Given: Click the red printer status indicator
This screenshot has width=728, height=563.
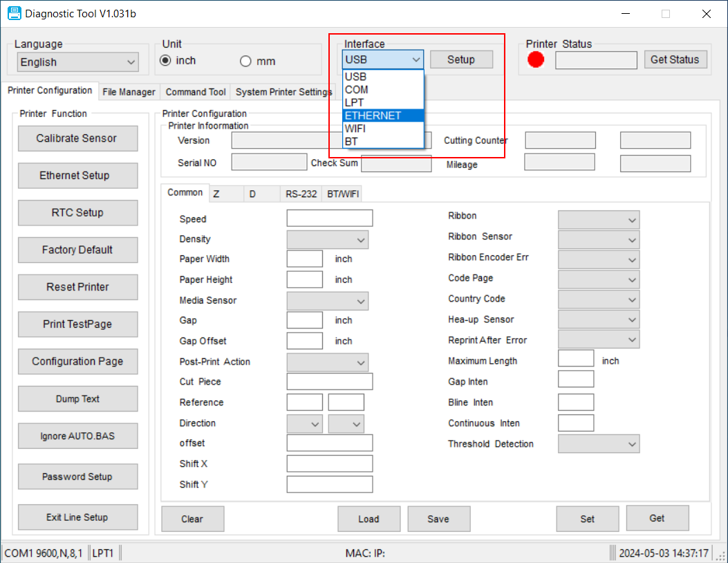Looking at the screenshot, I should [536, 60].
